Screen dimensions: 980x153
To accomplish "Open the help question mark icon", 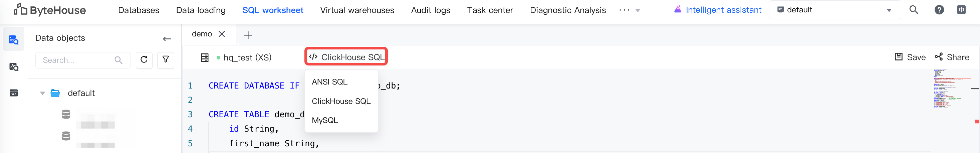I will point(939,10).
